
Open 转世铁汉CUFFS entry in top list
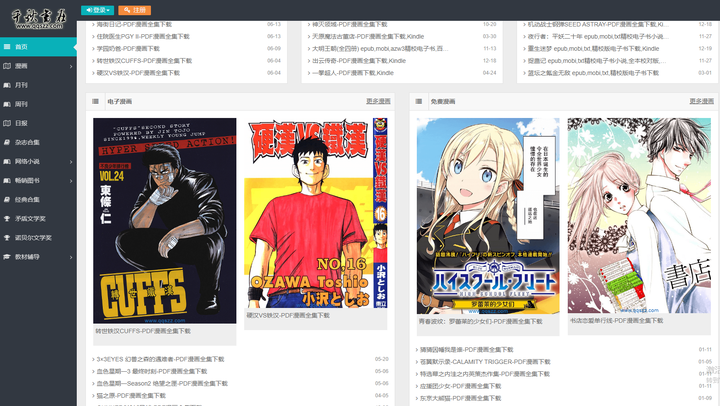[x=144, y=61]
